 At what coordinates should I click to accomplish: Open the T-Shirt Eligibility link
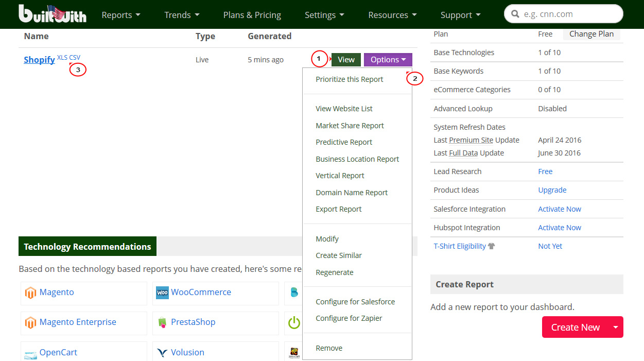[x=460, y=246]
